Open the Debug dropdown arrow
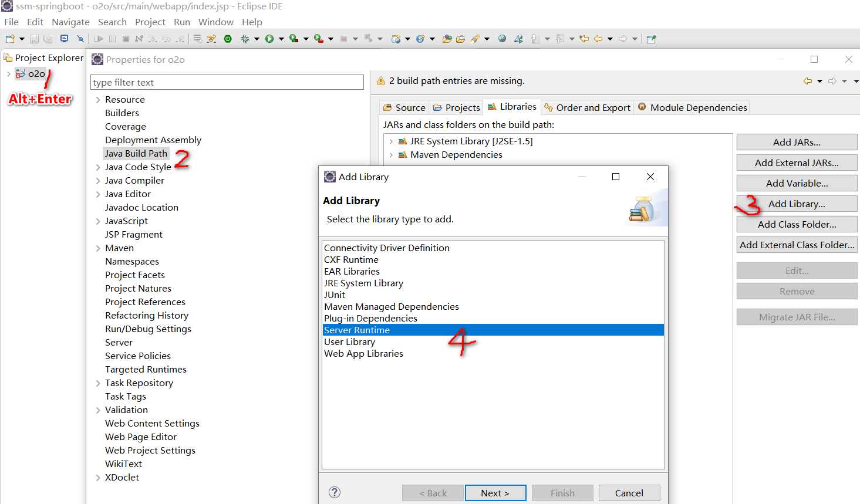 [x=257, y=39]
